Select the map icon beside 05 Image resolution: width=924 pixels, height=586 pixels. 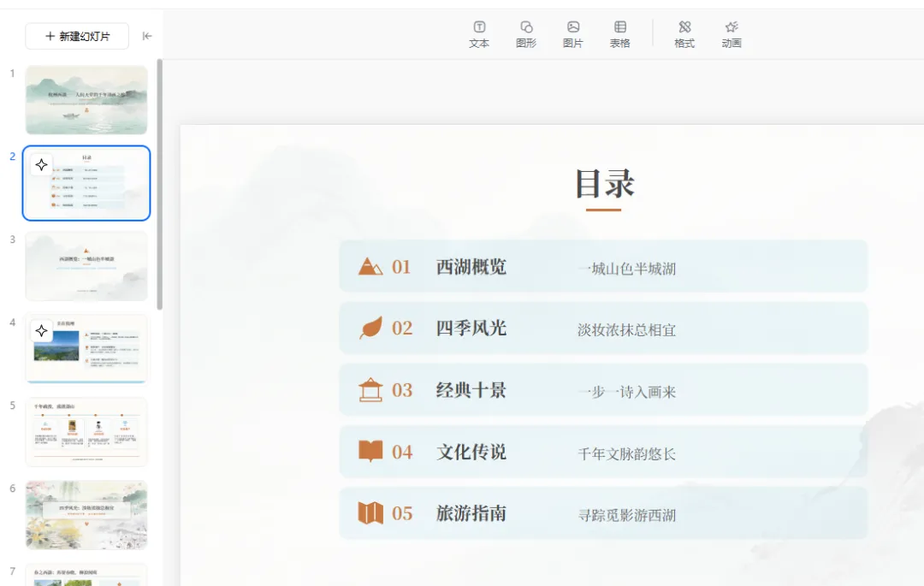[370, 513]
